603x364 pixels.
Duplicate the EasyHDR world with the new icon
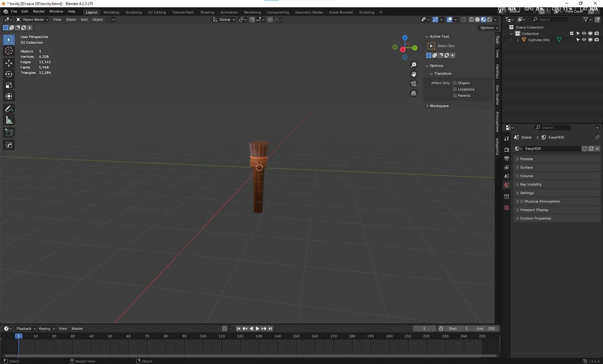pos(591,149)
